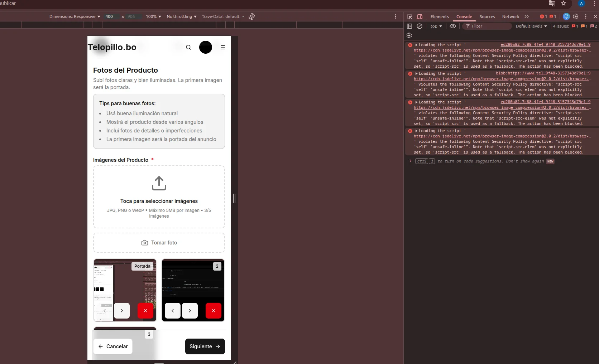Open the black round profile avatar
The width and height of the screenshot is (599, 364).
(x=206, y=47)
